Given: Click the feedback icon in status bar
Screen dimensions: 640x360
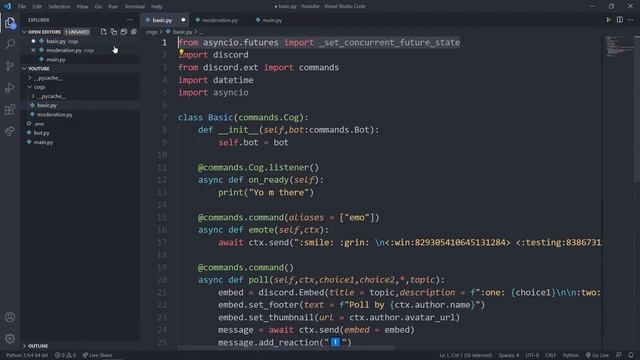Looking at the screenshot, I should tap(619, 355).
